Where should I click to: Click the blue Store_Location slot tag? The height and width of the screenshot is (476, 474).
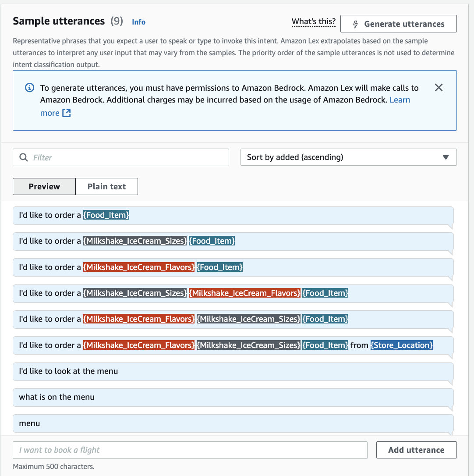pos(401,345)
